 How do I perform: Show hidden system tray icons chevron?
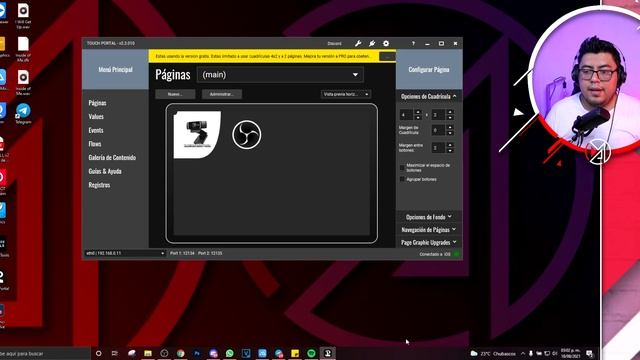pyautogui.click(x=523, y=353)
